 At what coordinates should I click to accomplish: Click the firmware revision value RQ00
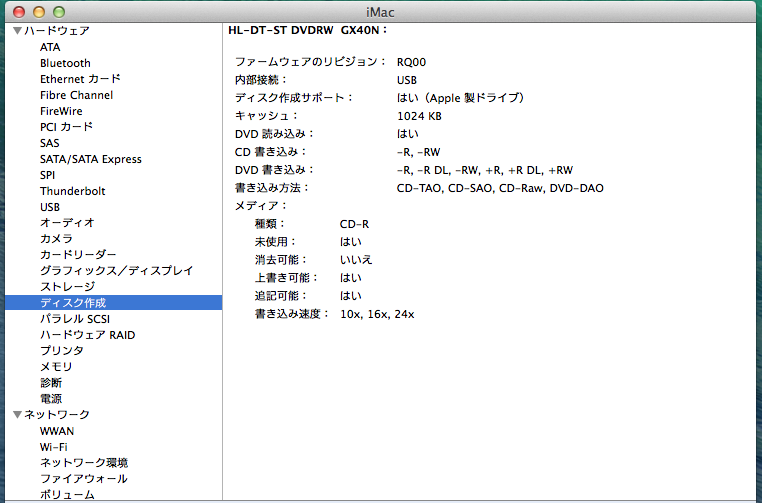coord(411,62)
